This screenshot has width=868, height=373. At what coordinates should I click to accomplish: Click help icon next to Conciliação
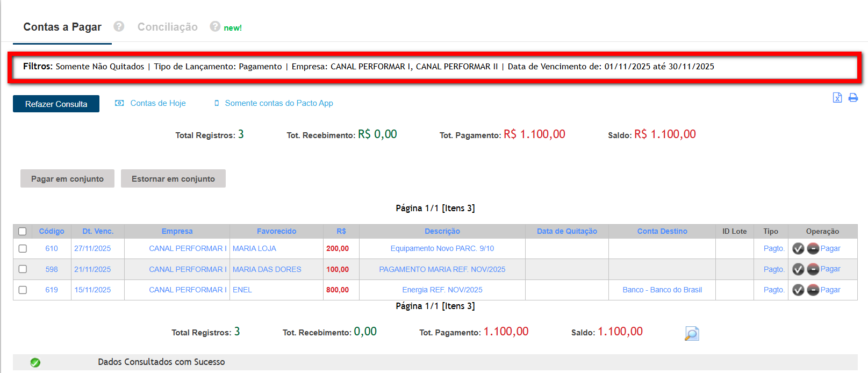[215, 26]
